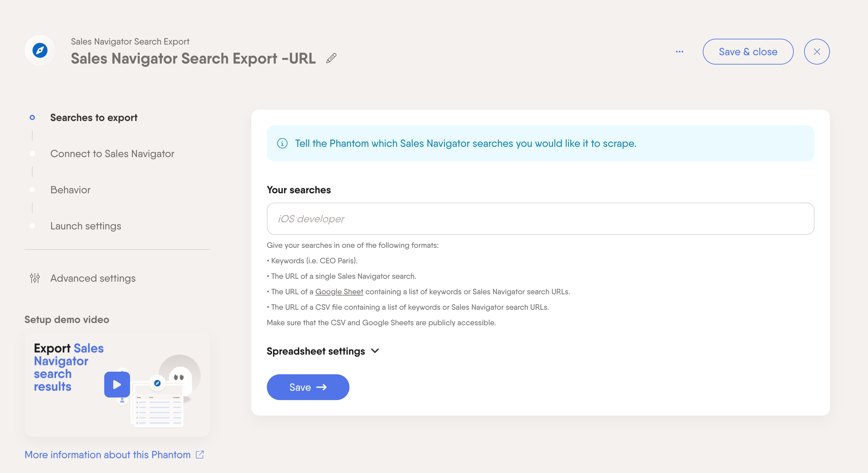This screenshot has height=473, width=868.
Task: Go to Connect to Sales Navigator step
Action: click(112, 154)
